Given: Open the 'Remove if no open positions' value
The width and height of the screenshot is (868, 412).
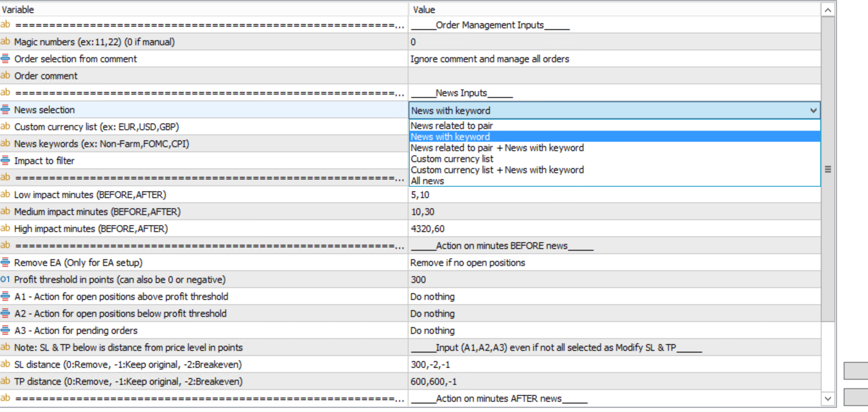Looking at the screenshot, I should pos(614,263).
